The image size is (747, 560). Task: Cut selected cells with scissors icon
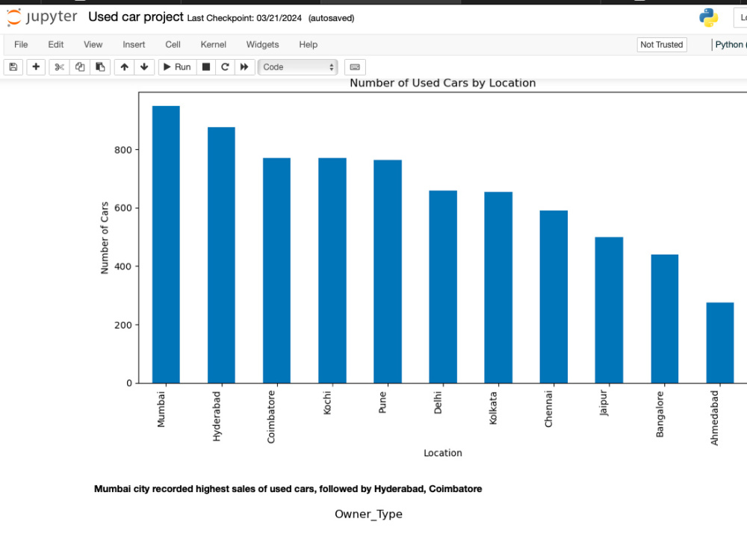(59, 67)
